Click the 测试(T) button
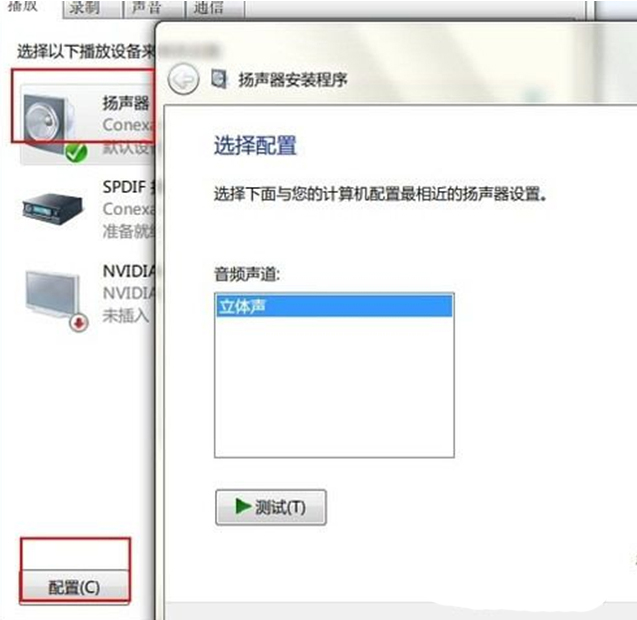 point(271,507)
